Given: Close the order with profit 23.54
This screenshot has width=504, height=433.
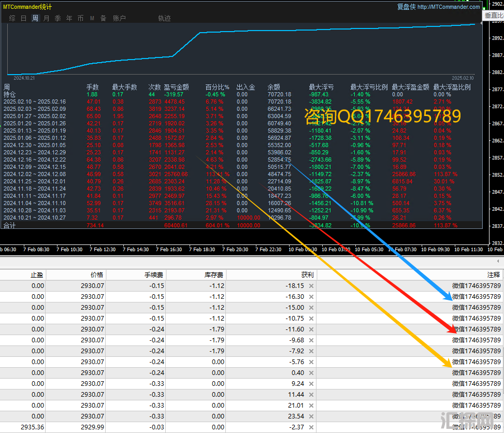Looking at the screenshot, I should coord(311,416).
